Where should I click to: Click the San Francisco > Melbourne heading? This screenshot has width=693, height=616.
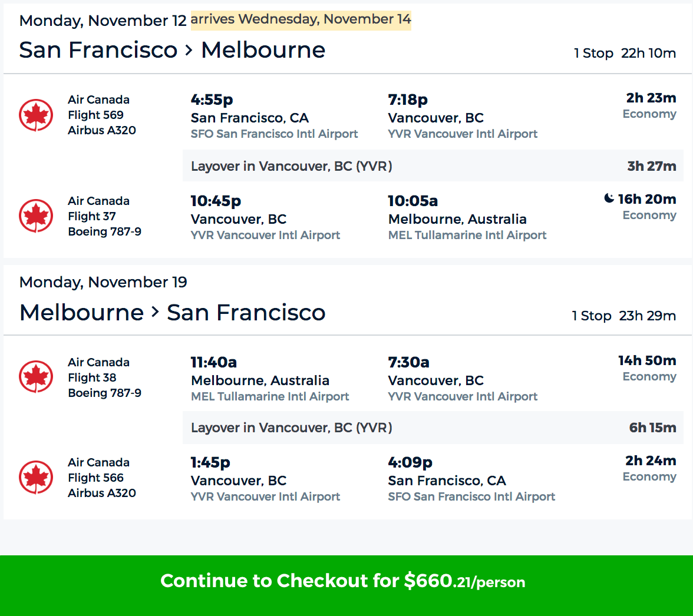[x=172, y=50]
